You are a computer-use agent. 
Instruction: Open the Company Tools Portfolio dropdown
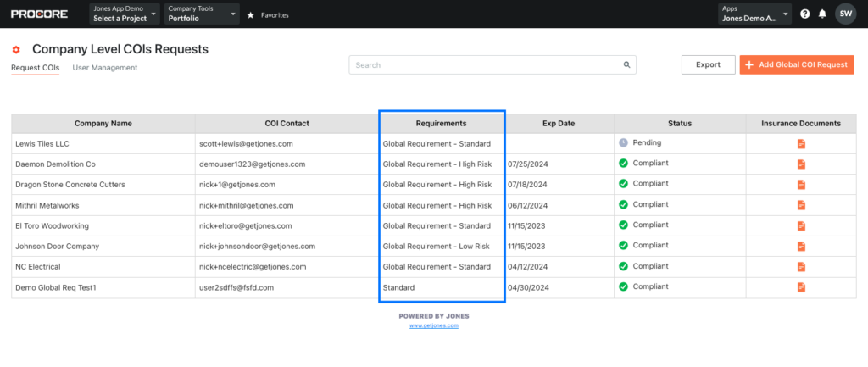coord(202,14)
